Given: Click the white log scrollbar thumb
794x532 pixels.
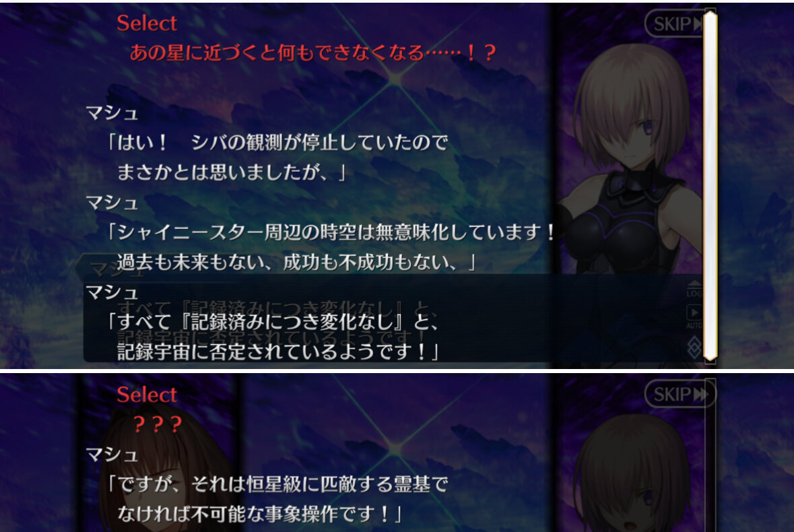Looking at the screenshot, I should click(710, 185).
